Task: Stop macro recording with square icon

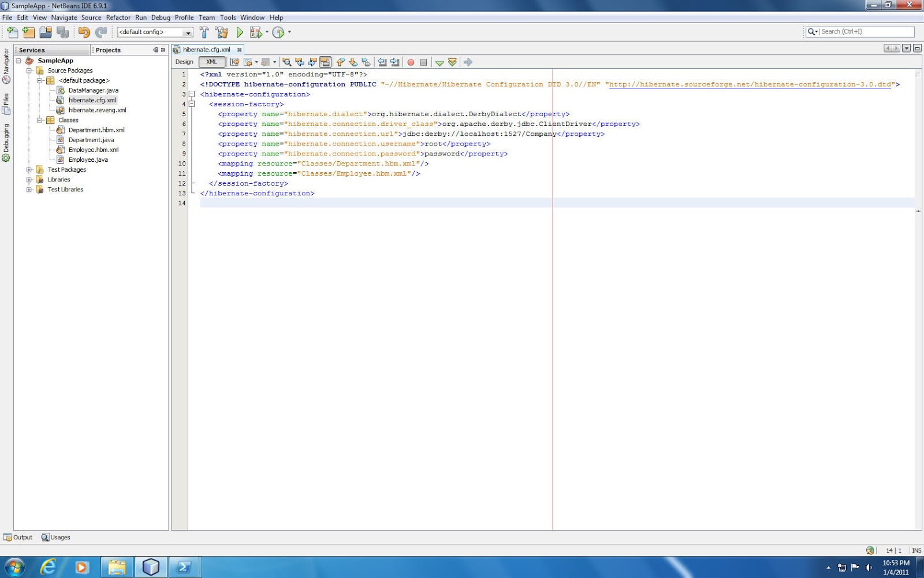Action: point(423,62)
